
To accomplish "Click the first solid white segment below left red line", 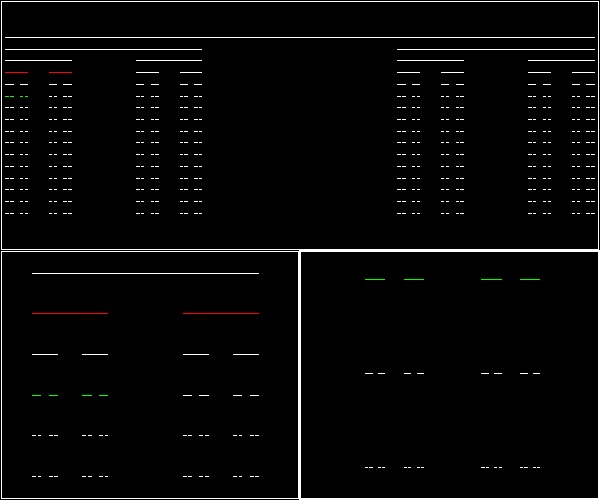I will [x=45, y=354].
